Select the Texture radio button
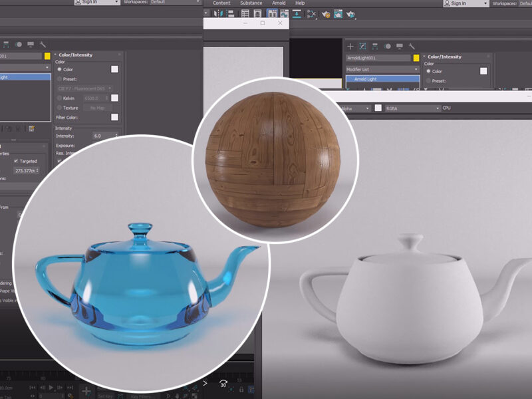This screenshot has height=399, width=532. (59, 108)
